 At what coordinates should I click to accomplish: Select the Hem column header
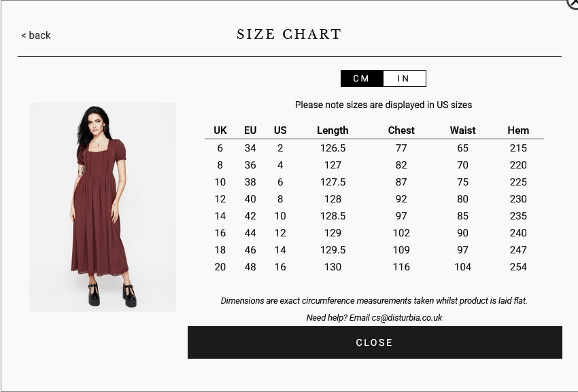click(x=518, y=130)
